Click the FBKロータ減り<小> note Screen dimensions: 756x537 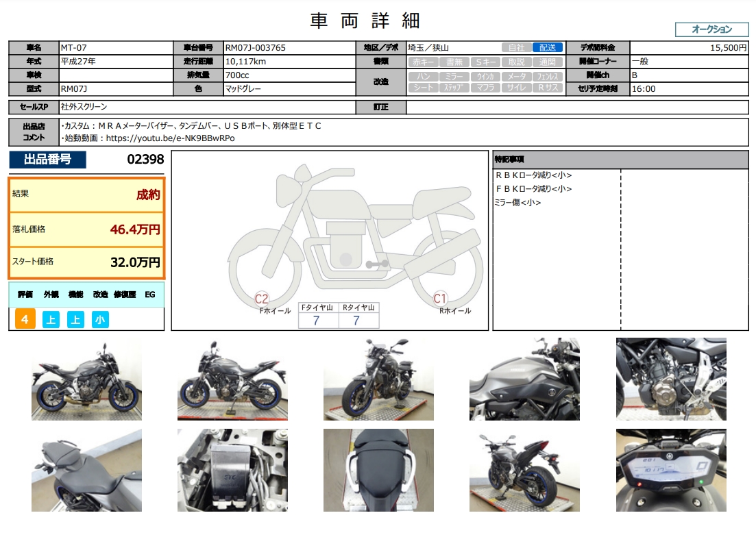534,189
